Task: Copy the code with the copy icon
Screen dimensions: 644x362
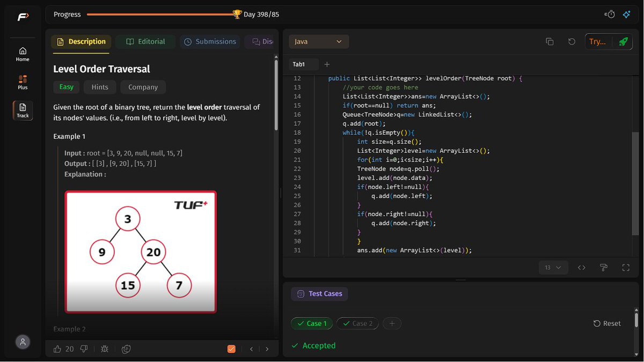Action: (550, 41)
